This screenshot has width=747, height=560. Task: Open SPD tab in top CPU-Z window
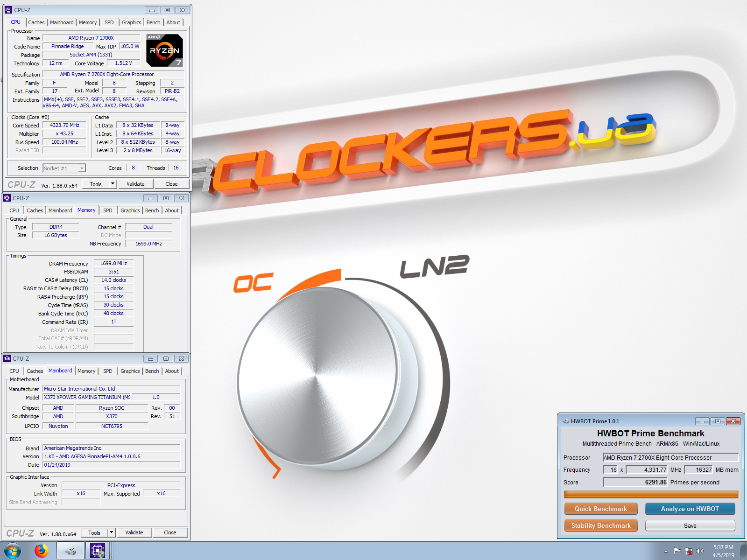[109, 22]
